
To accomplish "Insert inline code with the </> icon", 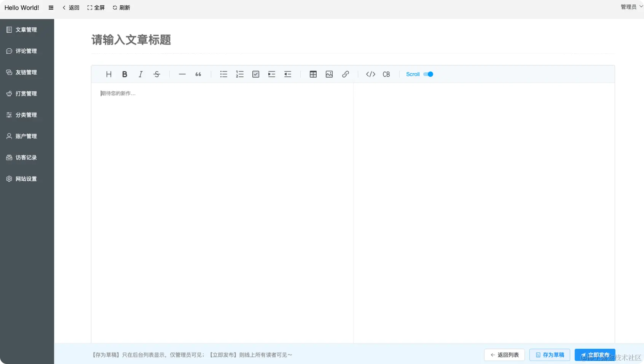I will click(371, 74).
